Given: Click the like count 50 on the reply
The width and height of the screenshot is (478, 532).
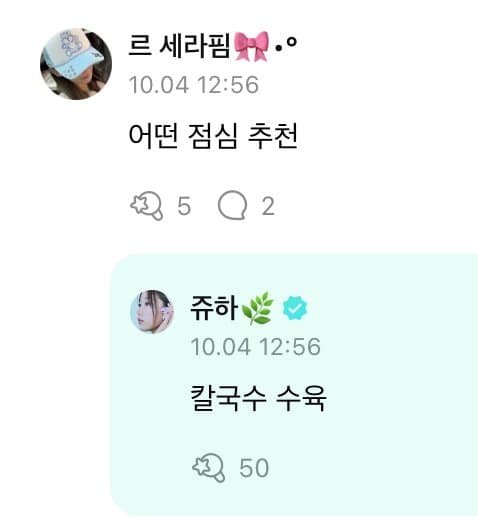Looking at the screenshot, I should [254, 468].
